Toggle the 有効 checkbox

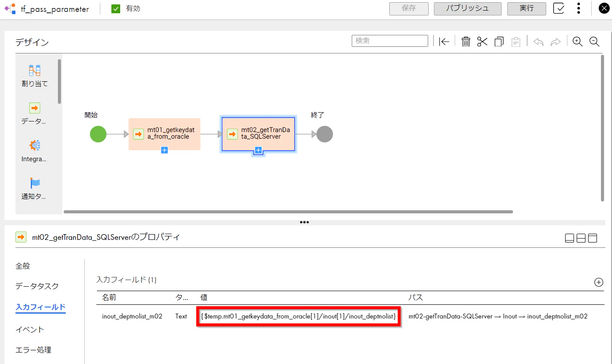coord(116,8)
